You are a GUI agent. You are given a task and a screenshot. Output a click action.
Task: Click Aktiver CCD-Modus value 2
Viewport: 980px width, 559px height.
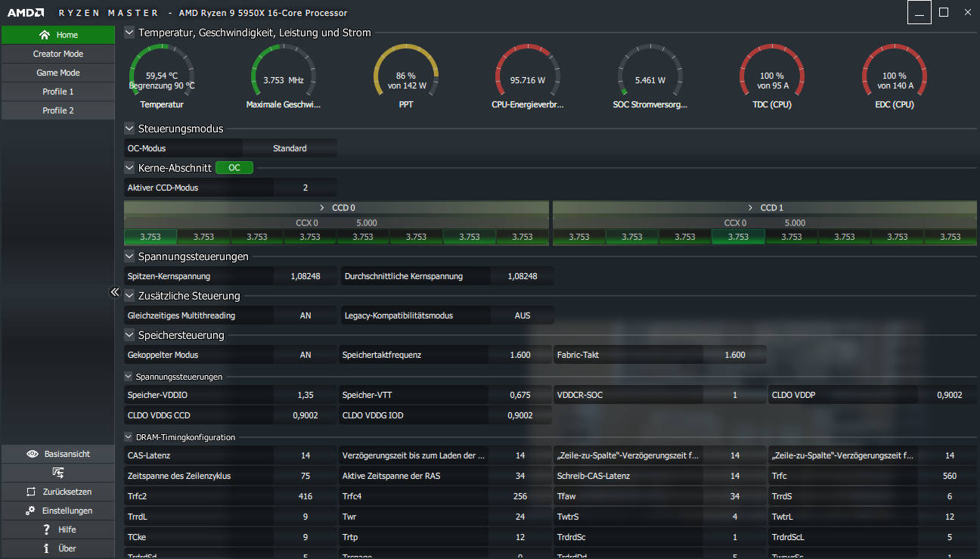305,188
